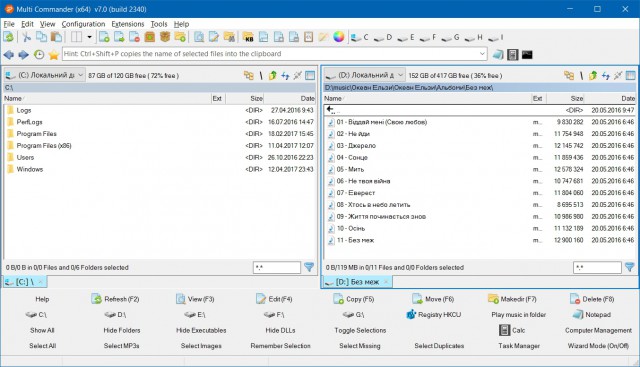Click the Select MP3s button
The image size is (640, 367).
[x=121, y=346]
